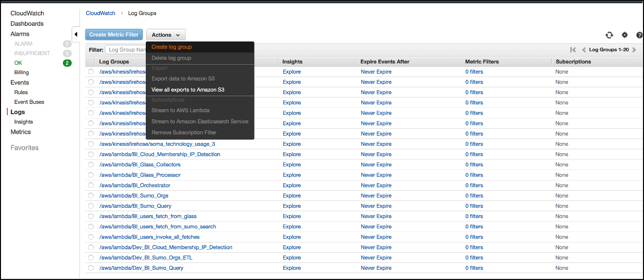Click Never Expire for BI_Sumo_Orgs row
This screenshot has height=280, width=644.
click(x=376, y=196)
